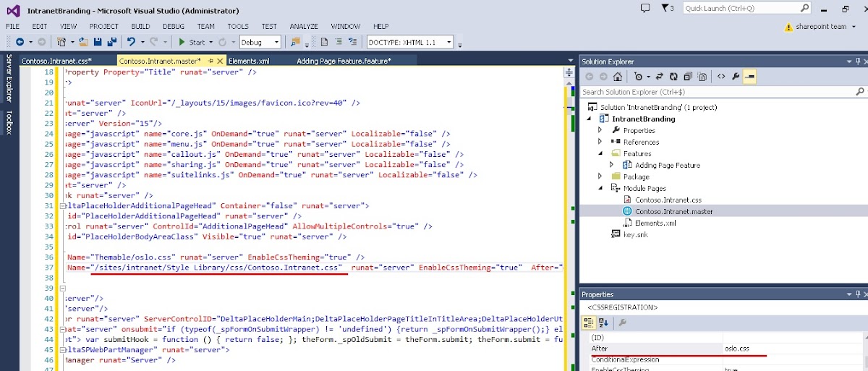
Task: Open the PROJECT menu
Action: tap(104, 27)
